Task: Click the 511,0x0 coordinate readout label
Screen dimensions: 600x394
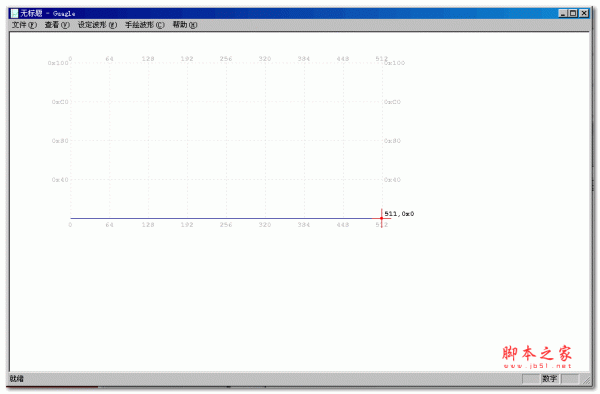Action: [x=399, y=214]
